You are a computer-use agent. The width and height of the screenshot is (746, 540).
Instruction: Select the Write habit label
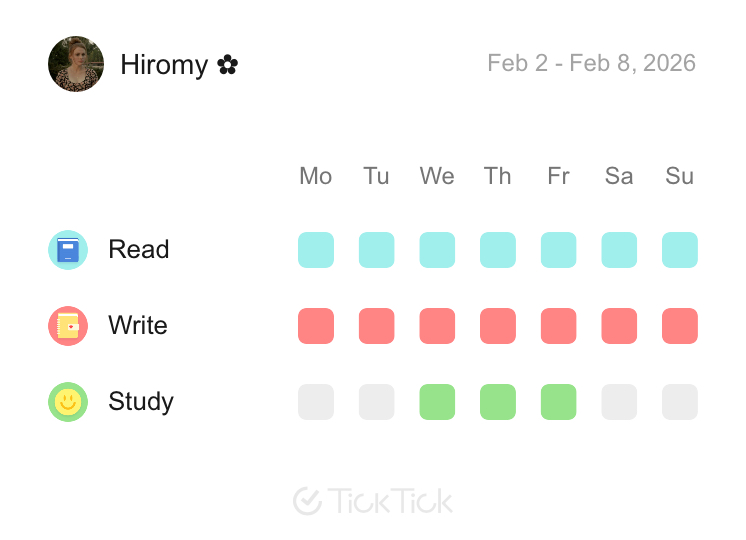[x=138, y=326]
